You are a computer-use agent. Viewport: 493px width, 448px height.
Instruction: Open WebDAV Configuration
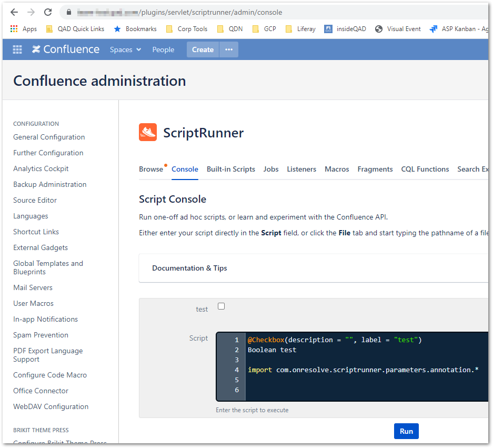pyautogui.click(x=51, y=406)
